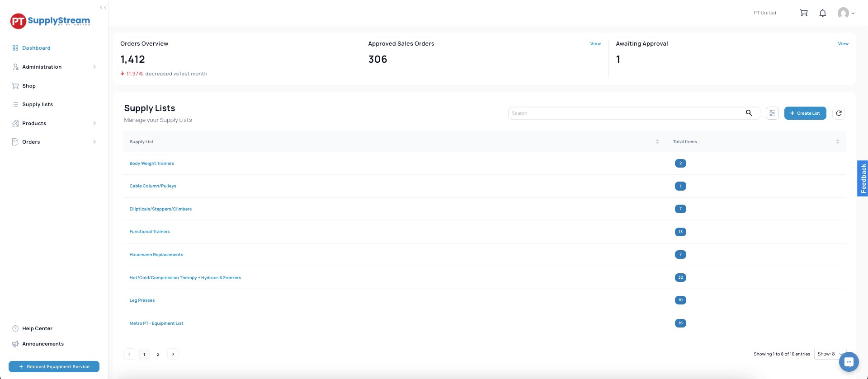This screenshot has height=379, width=868.
Task: Click the Administration user icon
Action: 15,67
